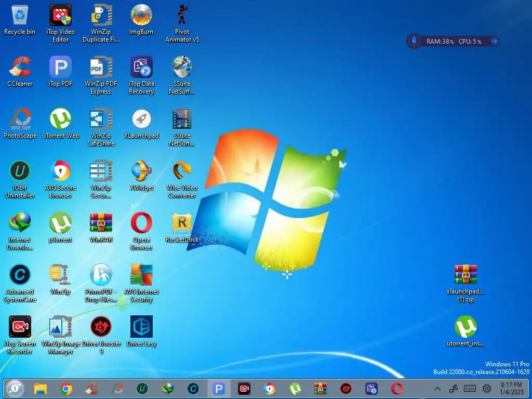Click the CPU:5% reading in the widget

click(x=470, y=42)
